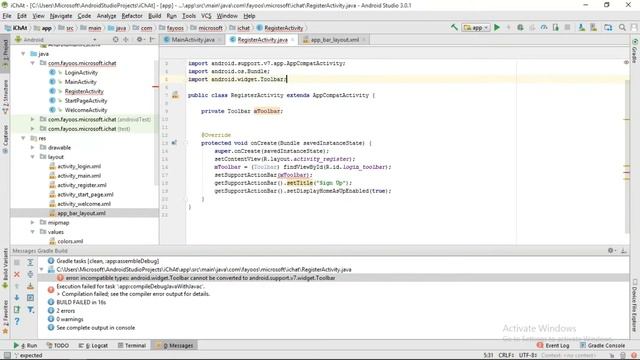
Task: Toggle tool window buttons icon in status bar
Action: coord(7,356)
